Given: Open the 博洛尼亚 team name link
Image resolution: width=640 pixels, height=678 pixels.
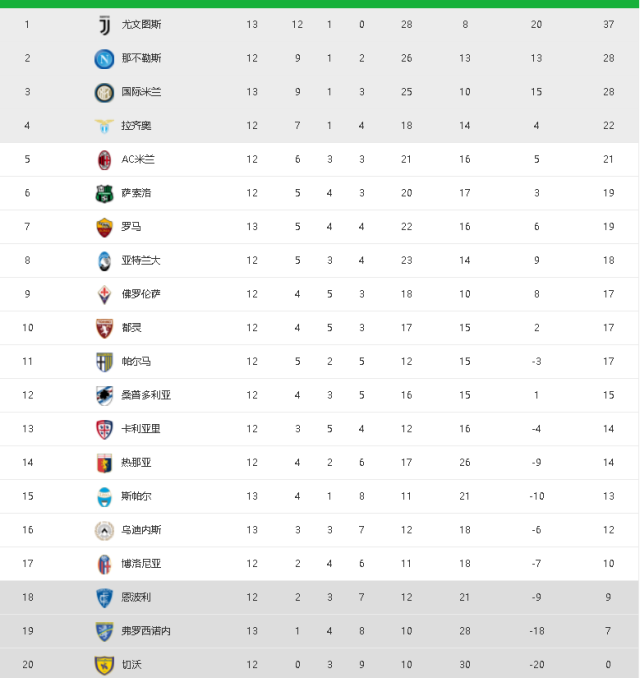Looking at the screenshot, I should (141, 564).
